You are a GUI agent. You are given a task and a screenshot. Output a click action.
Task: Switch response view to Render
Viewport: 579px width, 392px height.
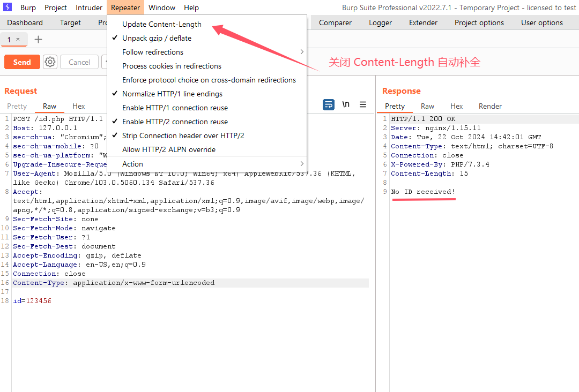tap(490, 106)
